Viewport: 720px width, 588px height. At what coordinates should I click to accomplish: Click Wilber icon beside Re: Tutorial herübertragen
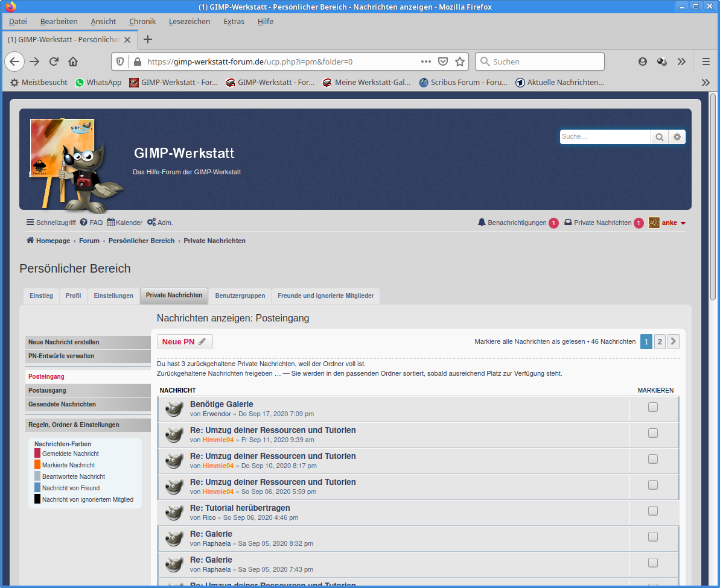(174, 512)
